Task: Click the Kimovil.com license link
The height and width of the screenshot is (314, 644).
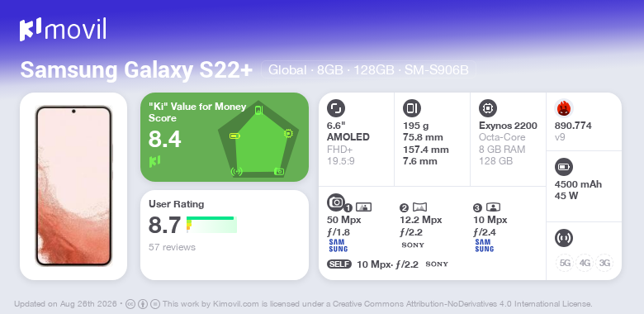Action: [236, 304]
